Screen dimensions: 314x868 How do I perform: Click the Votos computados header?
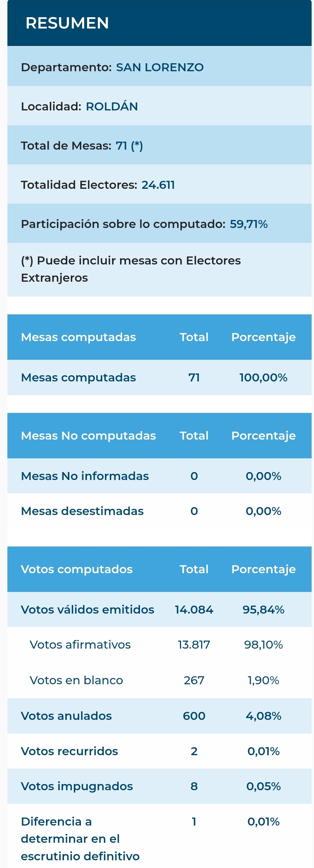click(77, 569)
